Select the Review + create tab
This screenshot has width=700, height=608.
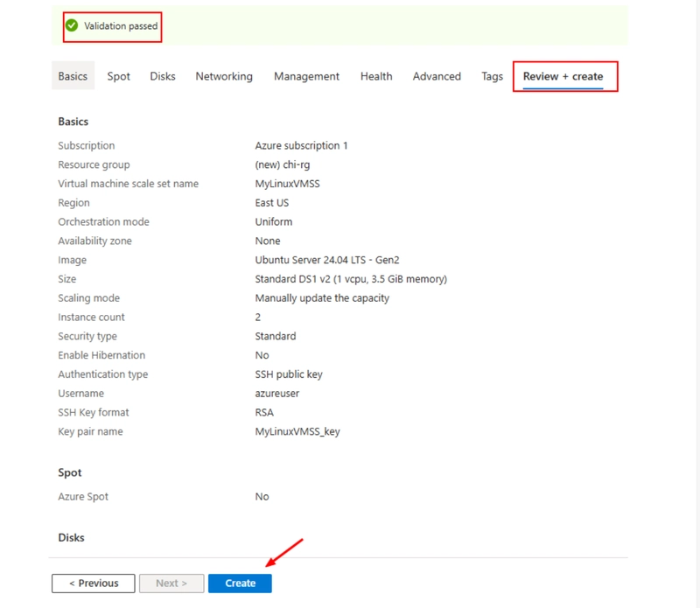pos(563,76)
